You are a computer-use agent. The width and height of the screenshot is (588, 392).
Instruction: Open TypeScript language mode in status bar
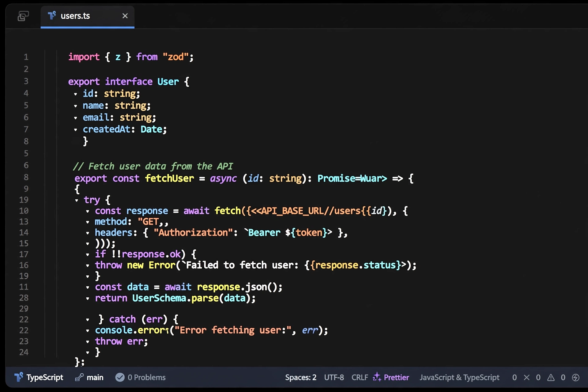45,377
